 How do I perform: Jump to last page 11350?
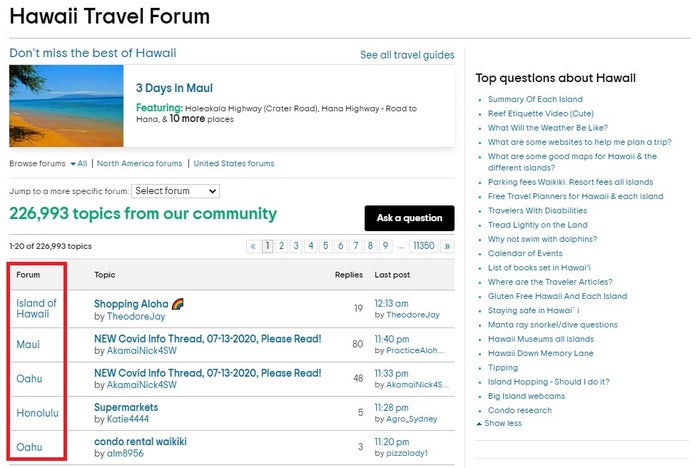pyautogui.click(x=424, y=246)
